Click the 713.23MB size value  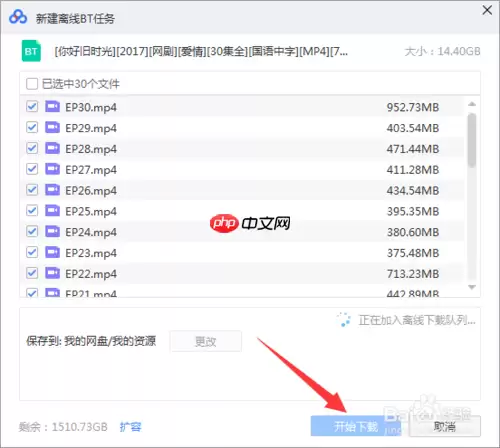(413, 274)
